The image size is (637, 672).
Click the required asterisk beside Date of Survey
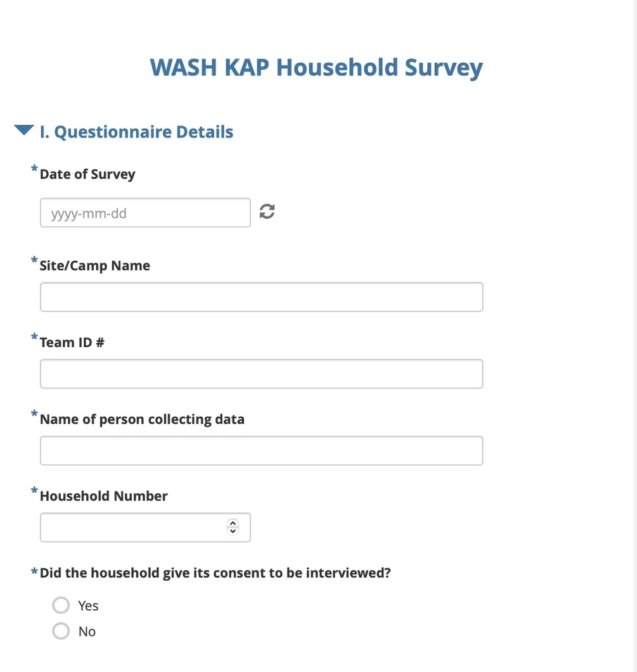(x=34, y=170)
